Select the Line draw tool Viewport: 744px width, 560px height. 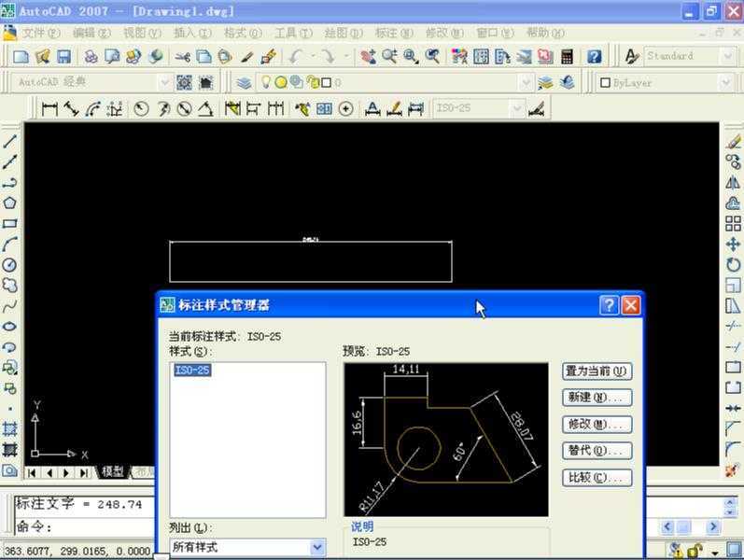click(x=10, y=141)
